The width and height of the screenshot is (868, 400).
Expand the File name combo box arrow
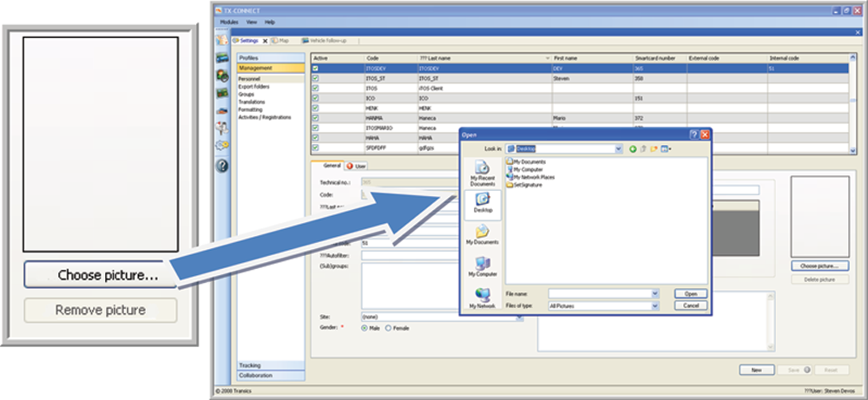pos(654,294)
